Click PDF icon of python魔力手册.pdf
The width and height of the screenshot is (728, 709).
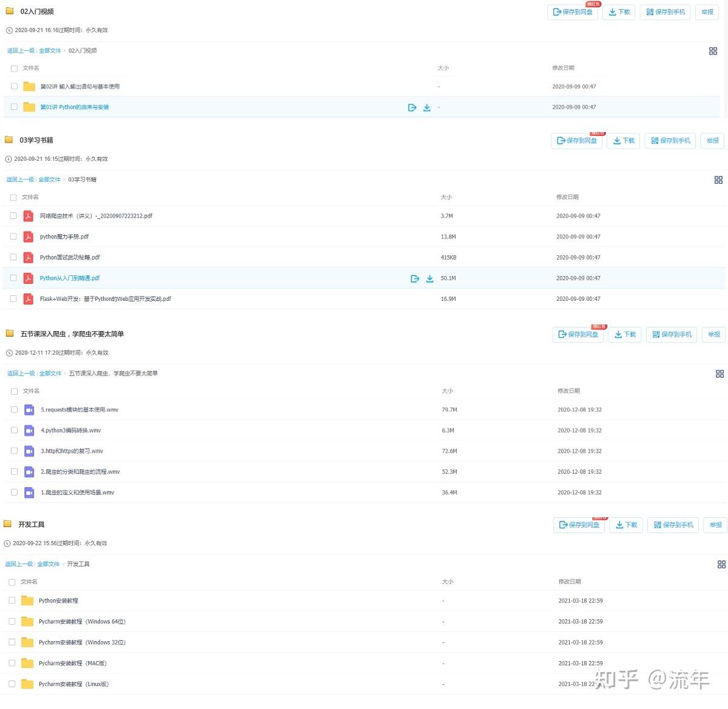click(28, 237)
